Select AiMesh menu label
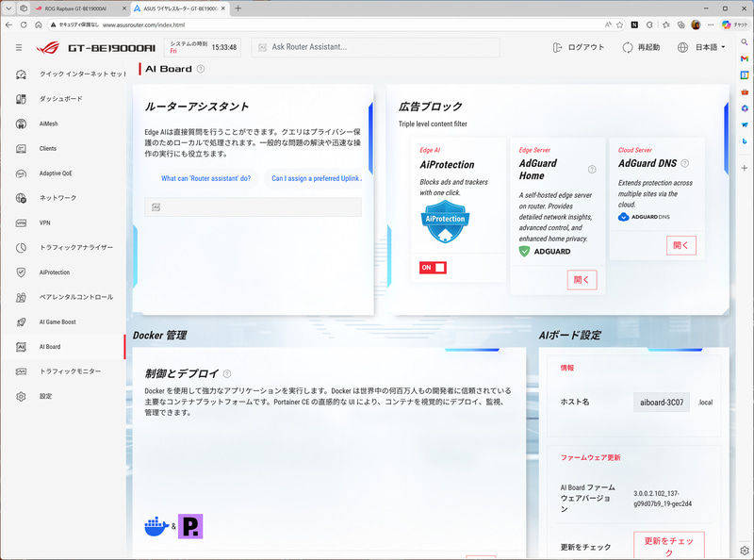The image size is (754, 560). click(x=49, y=124)
